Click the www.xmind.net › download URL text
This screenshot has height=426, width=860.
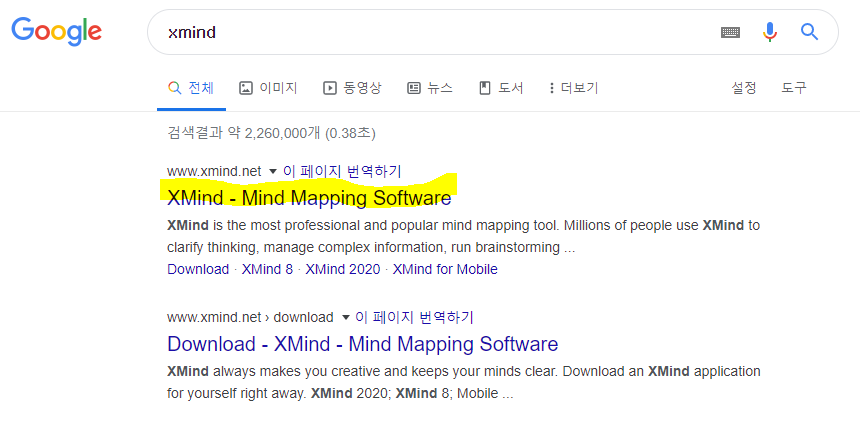(x=250, y=317)
